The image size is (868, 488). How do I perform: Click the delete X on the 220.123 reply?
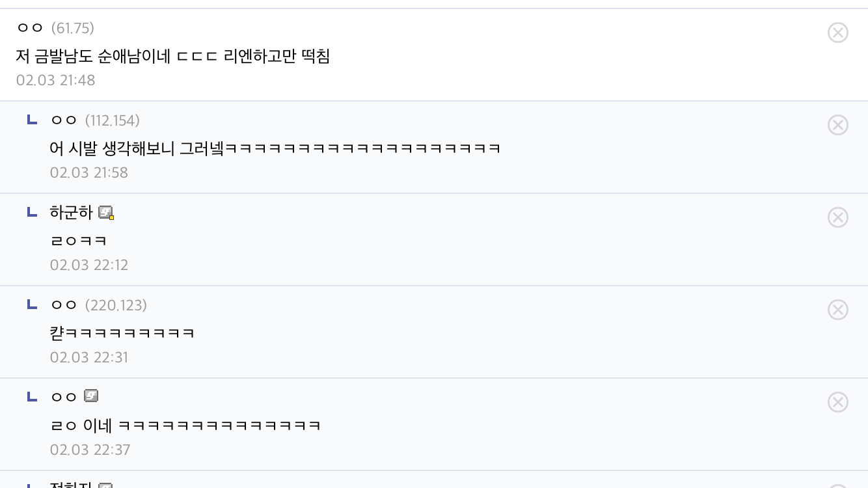837,310
